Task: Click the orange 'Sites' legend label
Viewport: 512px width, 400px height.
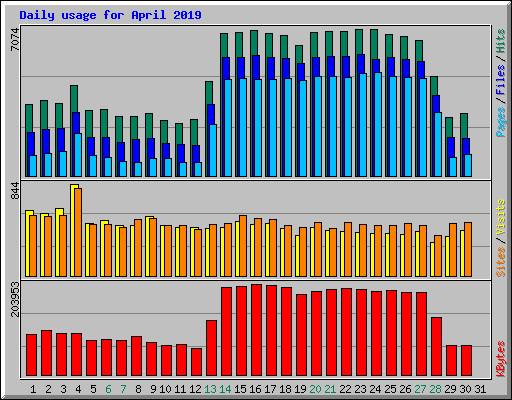Action: point(501,262)
